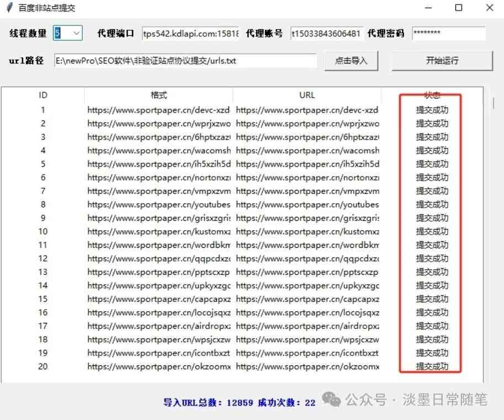Screen dimensions: 504x420
Task: Close the 百度非站点提交 window
Action: coord(490,8)
